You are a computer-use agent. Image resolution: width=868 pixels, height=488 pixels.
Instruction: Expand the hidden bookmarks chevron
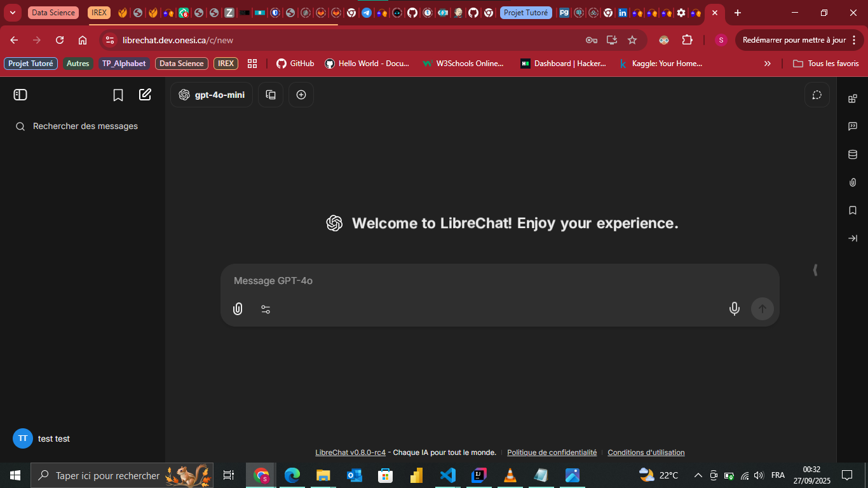pyautogui.click(x=767, y=64)
